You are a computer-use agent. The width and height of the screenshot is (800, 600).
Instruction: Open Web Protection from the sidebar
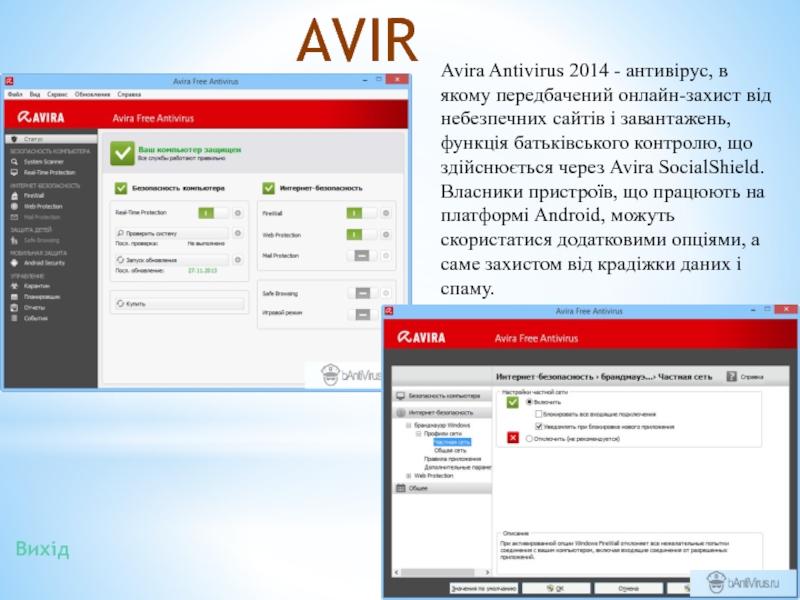click(x=43, y=206)
